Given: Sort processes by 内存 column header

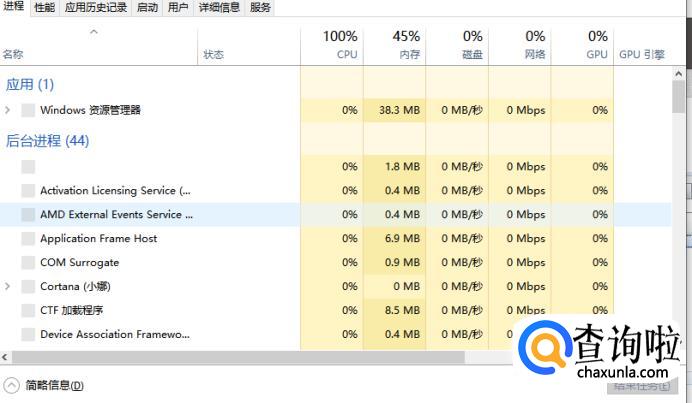Looking at the screenshot, I should (x=395, y=46).
